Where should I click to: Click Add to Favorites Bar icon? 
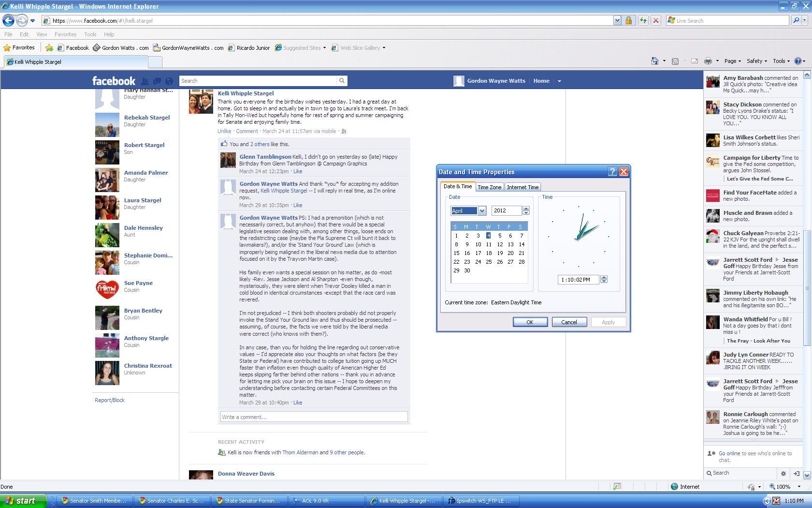[49, 47]
